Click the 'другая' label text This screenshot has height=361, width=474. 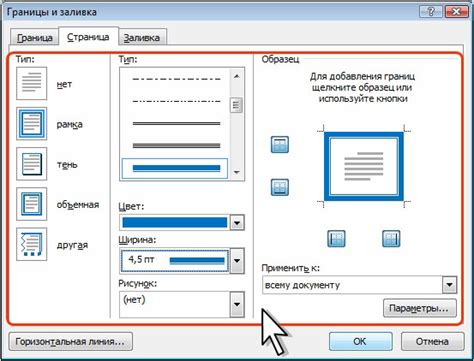tap(72, 245)
